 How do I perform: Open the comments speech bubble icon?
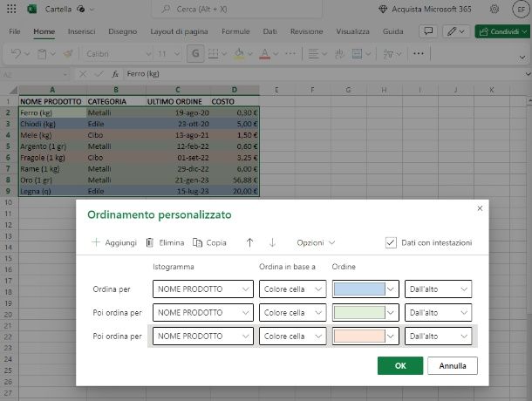tap(428, 31)
